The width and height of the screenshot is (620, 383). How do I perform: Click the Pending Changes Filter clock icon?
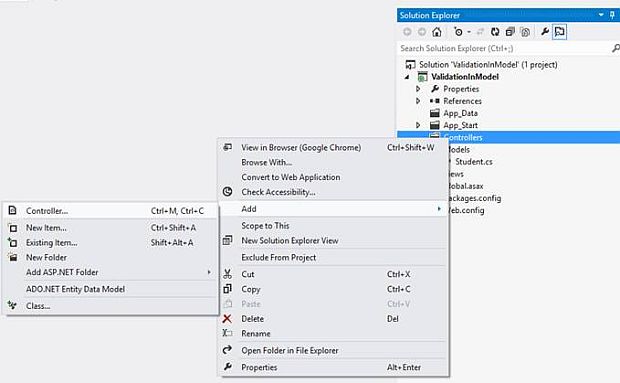coord(458,32)
